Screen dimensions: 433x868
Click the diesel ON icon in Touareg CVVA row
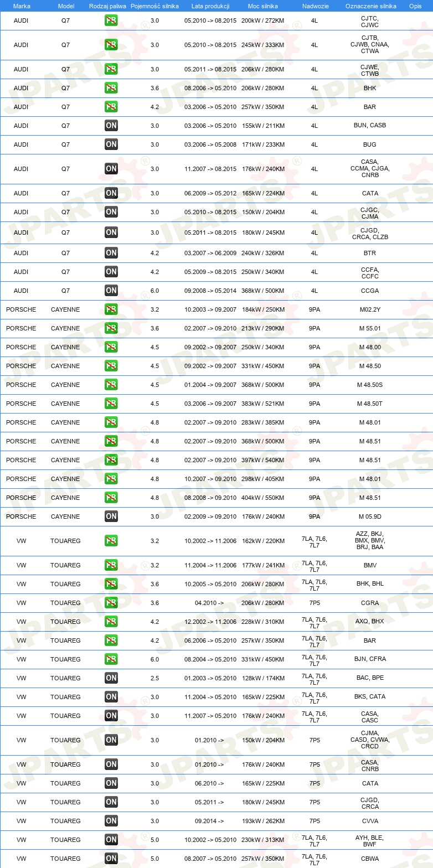pyautogui.click(x=111, y=821)
